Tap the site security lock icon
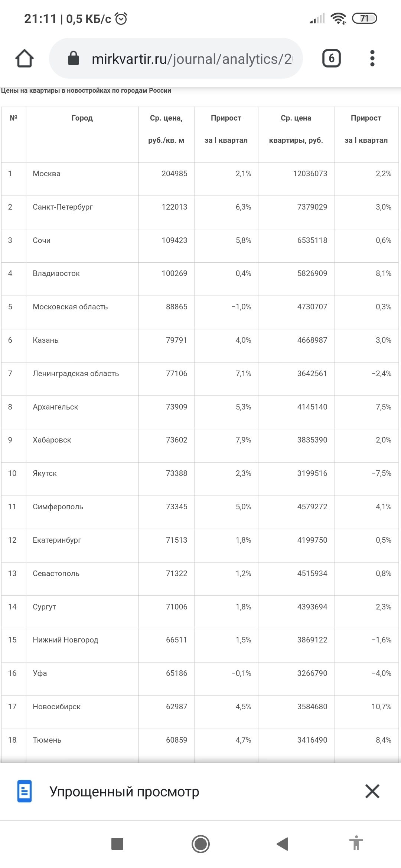Viewport: 401px width, 868px height. coord(74,58)
